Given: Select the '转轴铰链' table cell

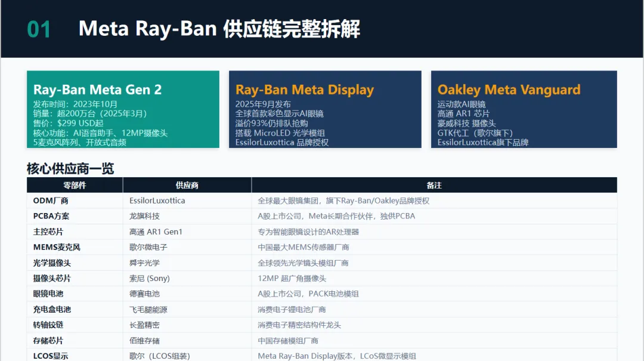Looking at the screenshot, I should 75,325.
